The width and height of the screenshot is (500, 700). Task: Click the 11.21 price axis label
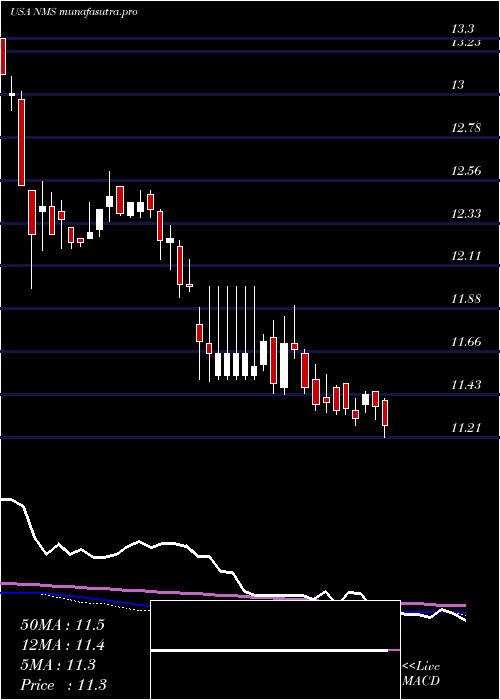(466, 428)
